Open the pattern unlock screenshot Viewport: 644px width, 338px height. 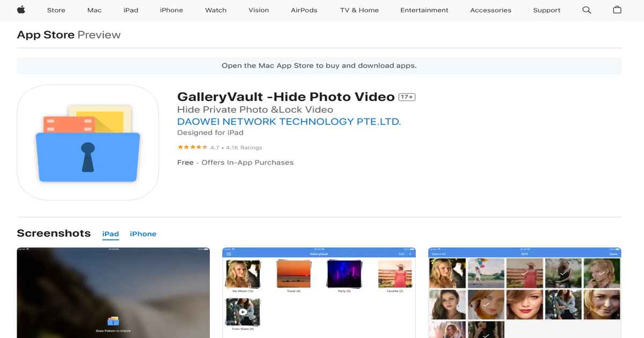[x=113, y=293]
